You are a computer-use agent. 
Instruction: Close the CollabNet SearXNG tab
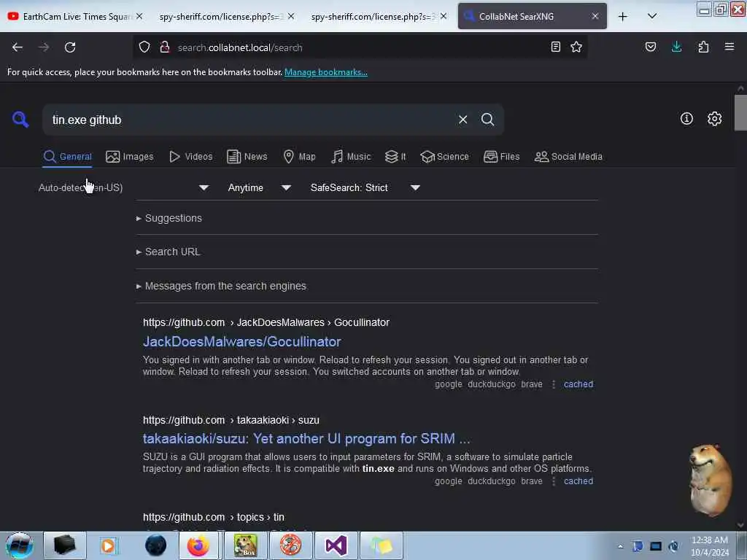pyautogui.click(x=595, y=17)
